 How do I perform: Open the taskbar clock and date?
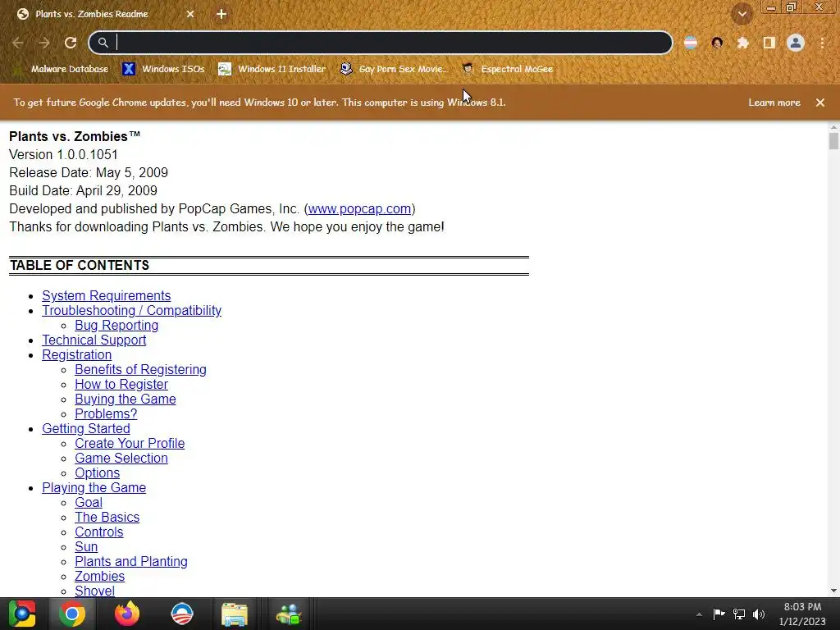tap(802, 614)
